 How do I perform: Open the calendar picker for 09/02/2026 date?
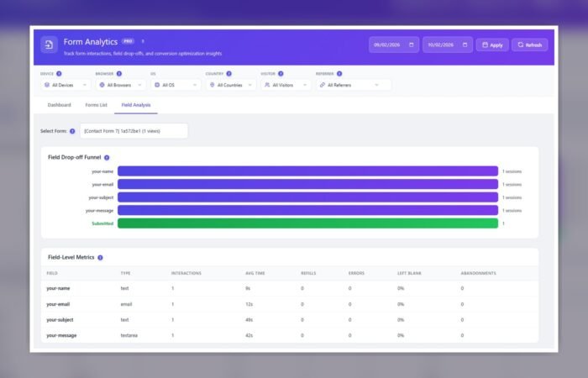tap(411, 45)
